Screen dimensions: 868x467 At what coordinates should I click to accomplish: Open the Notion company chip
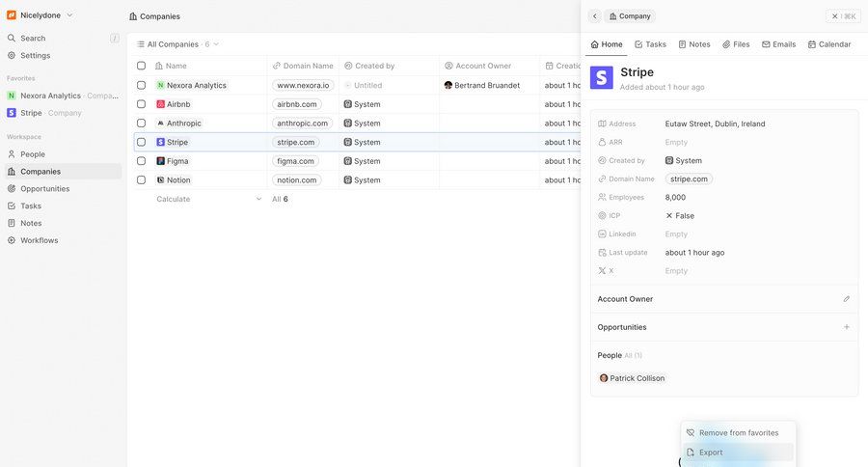click(x=174, y=180)
